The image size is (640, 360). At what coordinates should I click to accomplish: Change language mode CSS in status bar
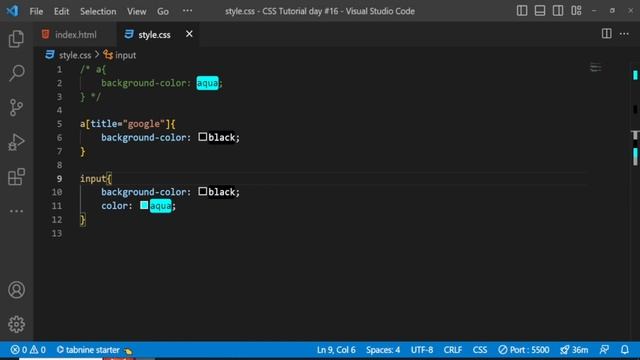click(x=480, y=350)
